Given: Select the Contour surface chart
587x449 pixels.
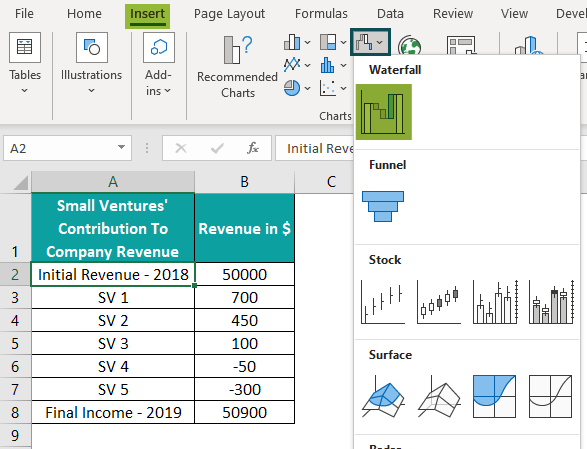Looking at the screenshot, I should (x=495, y=397).
